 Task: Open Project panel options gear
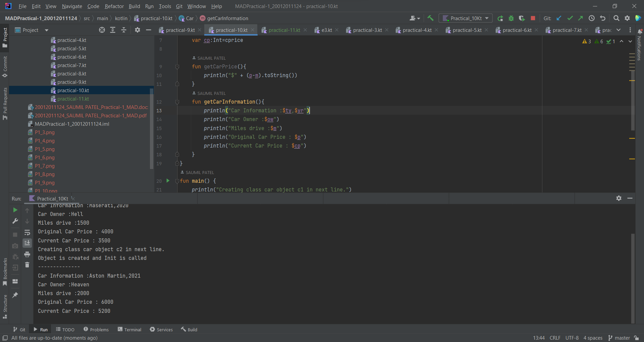point(138,30)
